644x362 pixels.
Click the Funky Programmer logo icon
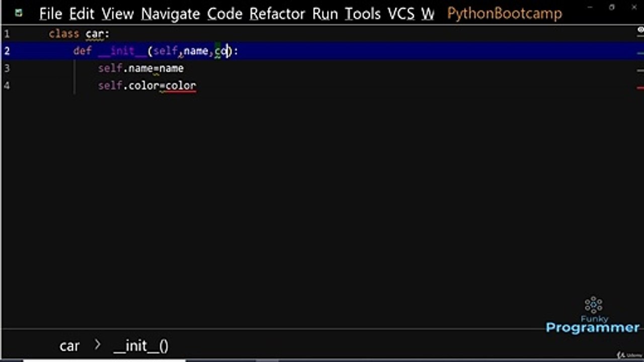(594, 305)
